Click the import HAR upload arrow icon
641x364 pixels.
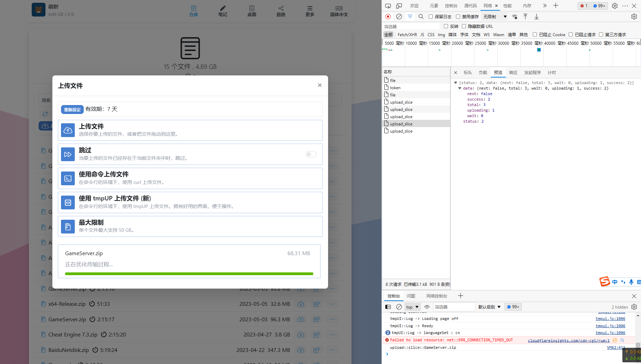pyautogui.click(x=526, y=17)
